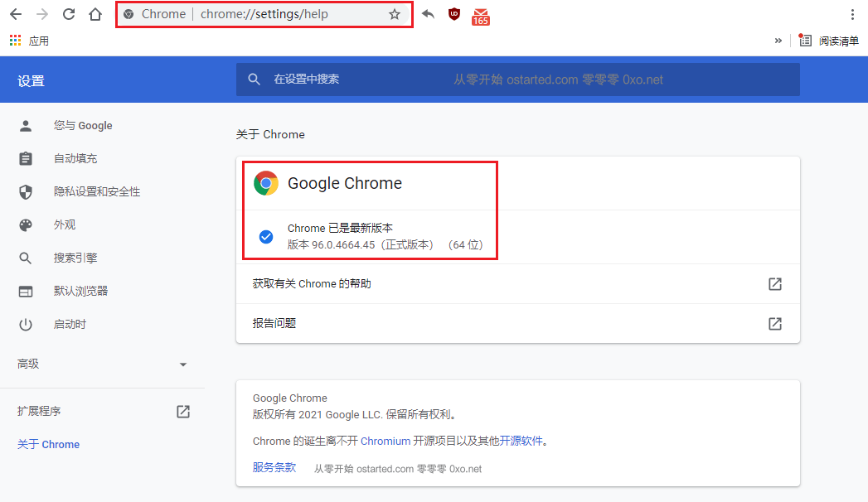This screenshot has width=868, height=502.
Task: Click the external link icon for 报告问题
Action: (775, 323)
